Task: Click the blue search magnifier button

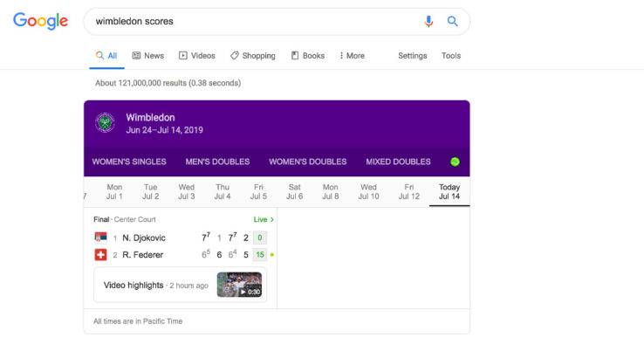Action: tap(452, 21)
